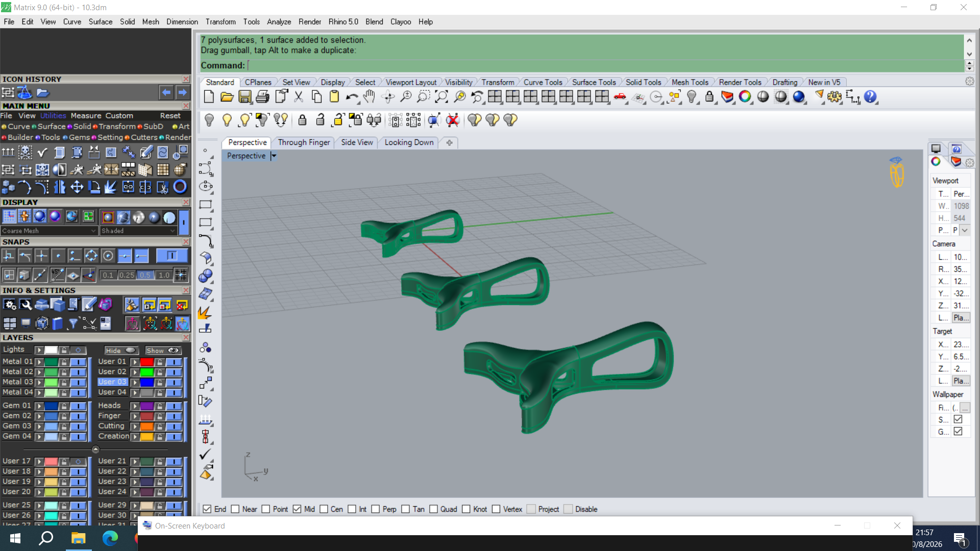Click the Camera Location Place button
The width and height of the screenshot is (980, 551).
[x=961, y=318]
